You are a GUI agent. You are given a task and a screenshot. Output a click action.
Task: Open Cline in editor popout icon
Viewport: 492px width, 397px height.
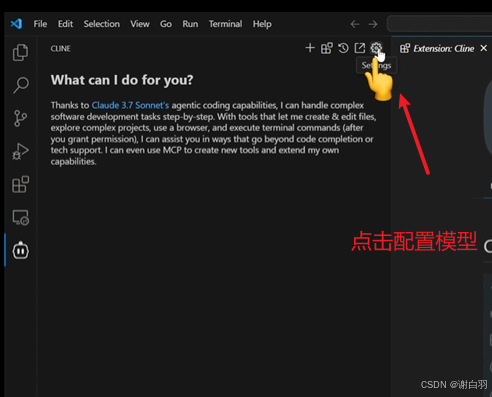point(360,48)
